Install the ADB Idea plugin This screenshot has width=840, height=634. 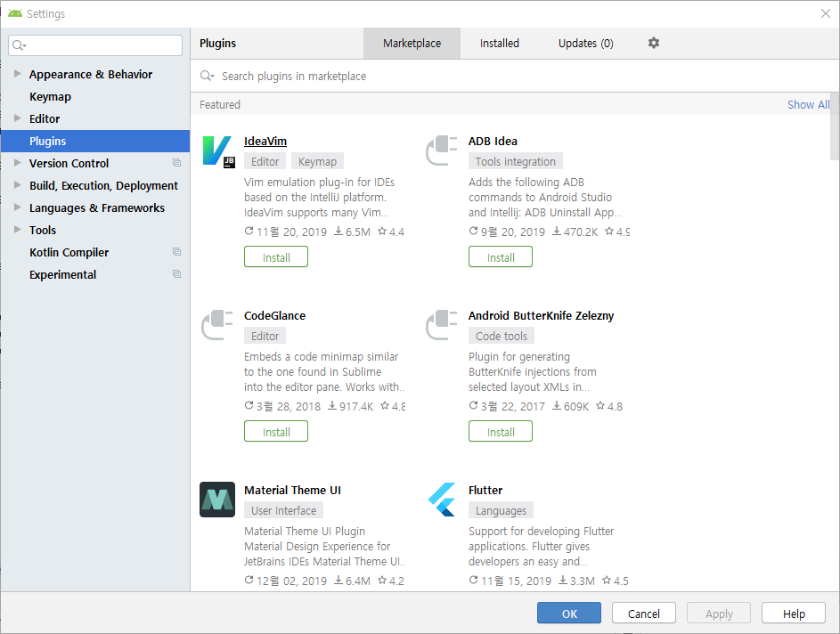501,257
